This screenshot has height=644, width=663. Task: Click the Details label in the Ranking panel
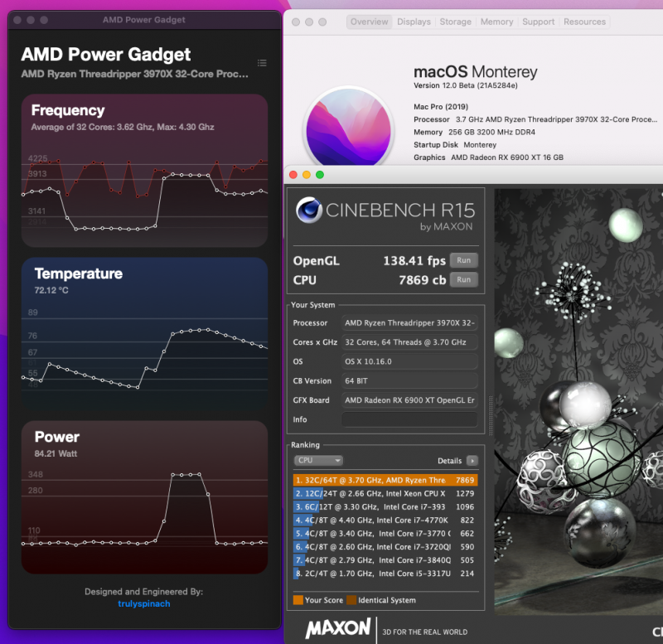click(449, 461)
